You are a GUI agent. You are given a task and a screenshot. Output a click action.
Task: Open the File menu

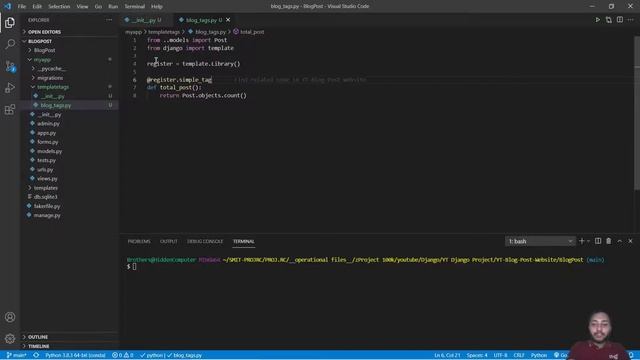coord(22,7)
